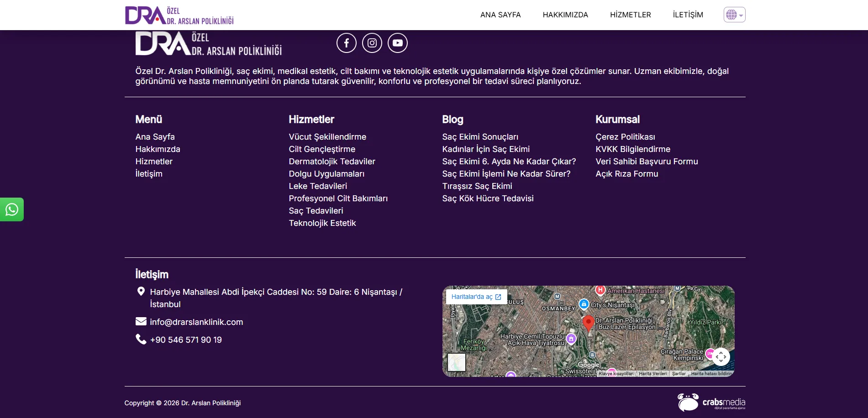Click the +90 546 571 90 19 phone number
This screenshot has width=868, height=418.
pyautogui.click(x=186, y=340)
